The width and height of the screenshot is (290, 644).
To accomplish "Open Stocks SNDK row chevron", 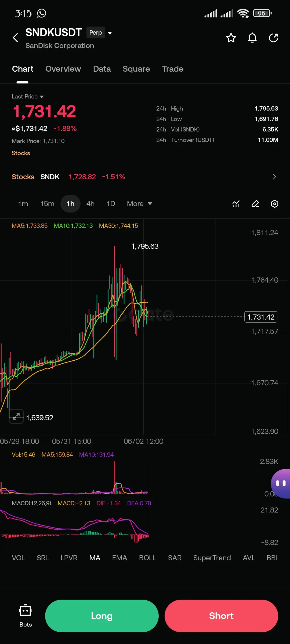I will coord(274,177).
